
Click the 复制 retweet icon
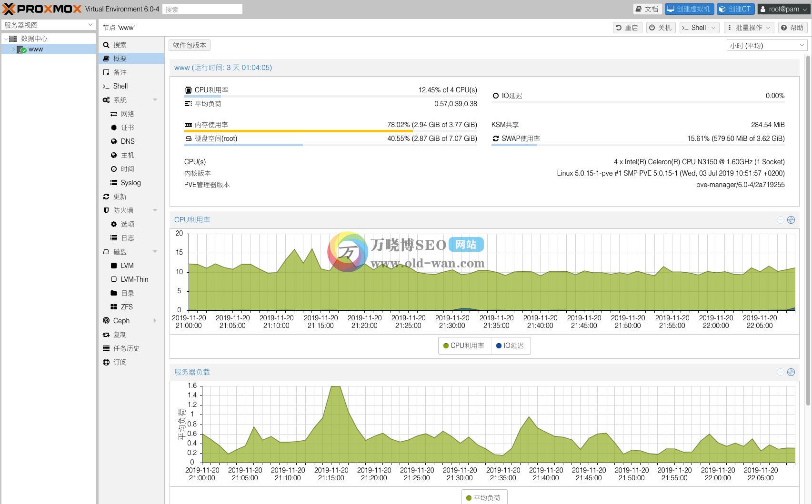click(106, 335)
